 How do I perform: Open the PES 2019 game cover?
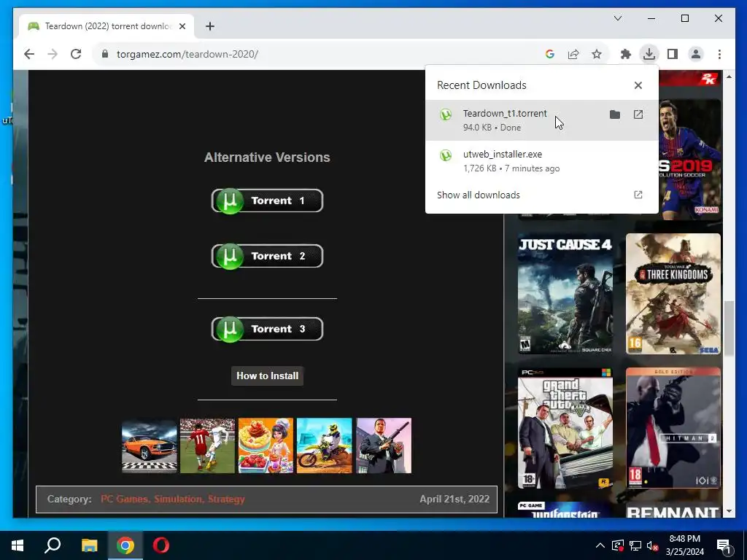[x=689, y=159]
